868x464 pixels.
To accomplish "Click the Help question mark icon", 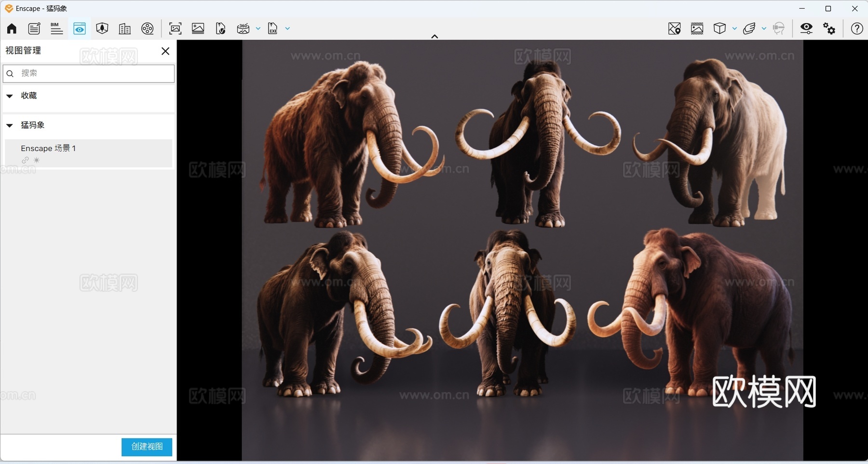I will coord(857,28).
